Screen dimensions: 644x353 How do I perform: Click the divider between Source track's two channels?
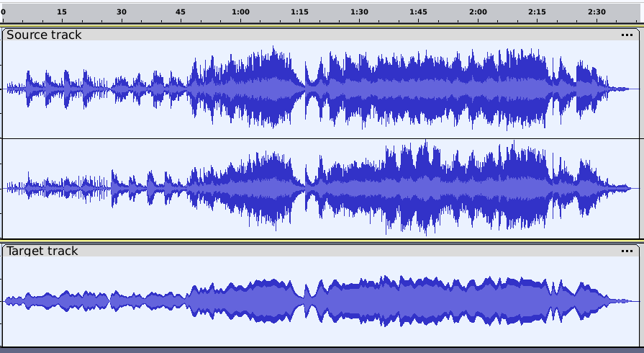click(x=322, y=138)
